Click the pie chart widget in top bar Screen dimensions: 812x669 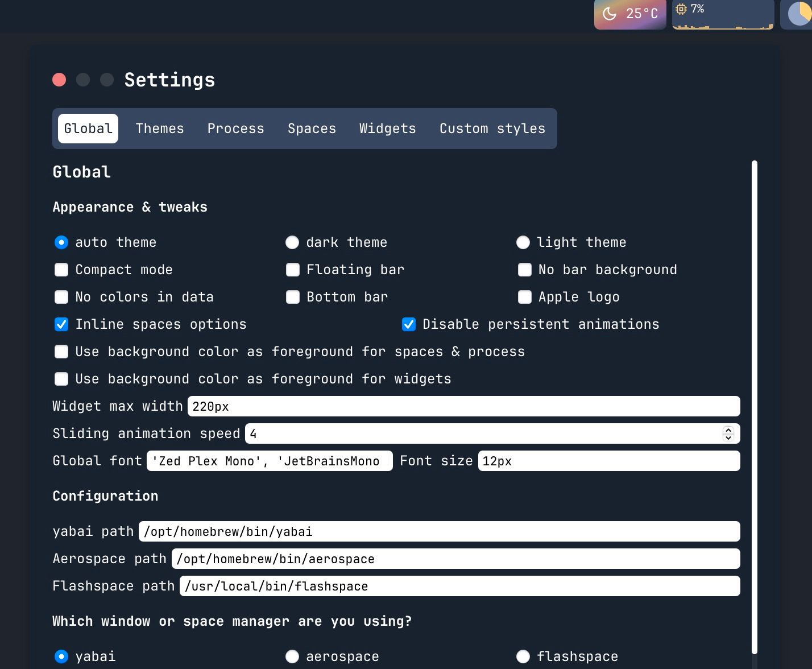pos(797,14)
